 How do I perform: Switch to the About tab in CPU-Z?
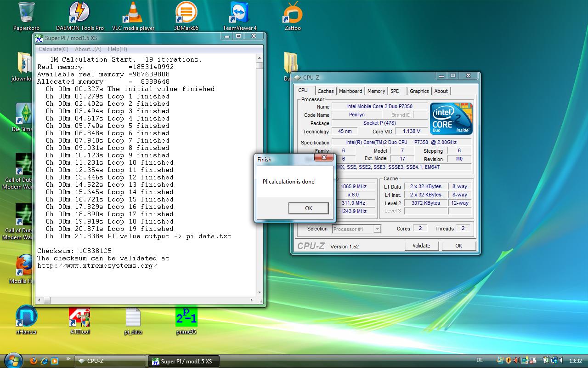[x=441, y=91]
